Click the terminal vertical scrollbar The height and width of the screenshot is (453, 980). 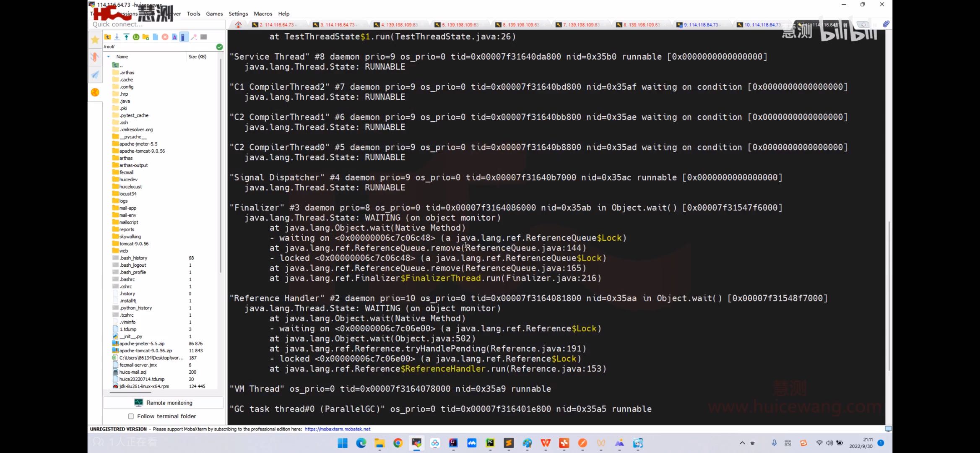pyautogui.click(x=889, y=294)
